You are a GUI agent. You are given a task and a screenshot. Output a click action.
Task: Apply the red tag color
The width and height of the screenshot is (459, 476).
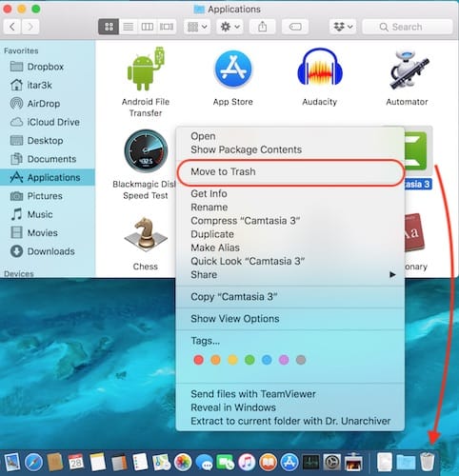point(198,360)
